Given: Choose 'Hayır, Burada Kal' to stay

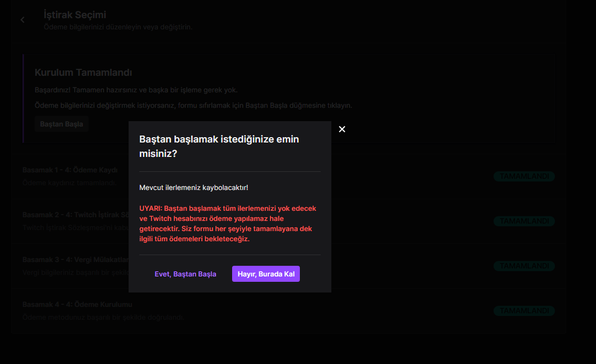Looking at the screenshot, I should point(266,274).
